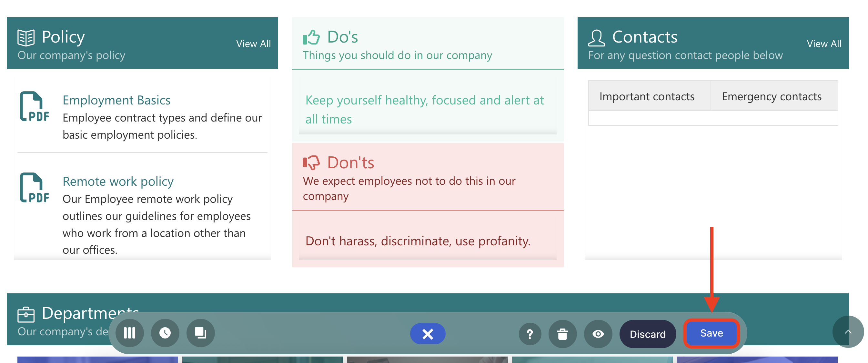Click the columns layout icon in toolbar
This screenshot has height=363, width=868.
point(129,333)
